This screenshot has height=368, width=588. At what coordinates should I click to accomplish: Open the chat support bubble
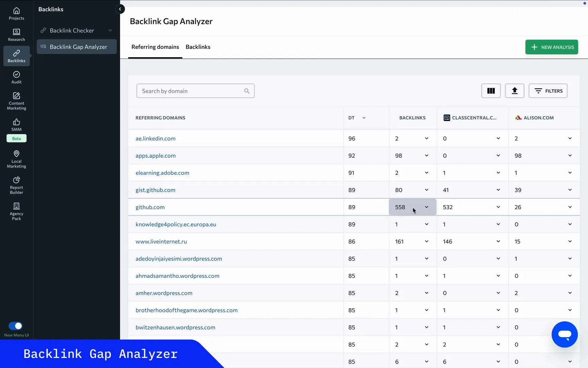[564, 334]
